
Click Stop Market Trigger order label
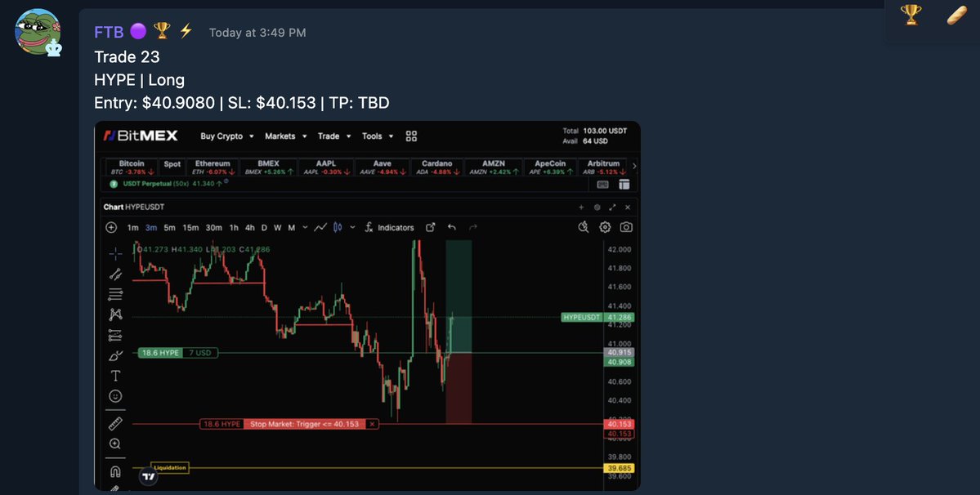[304, 424]
